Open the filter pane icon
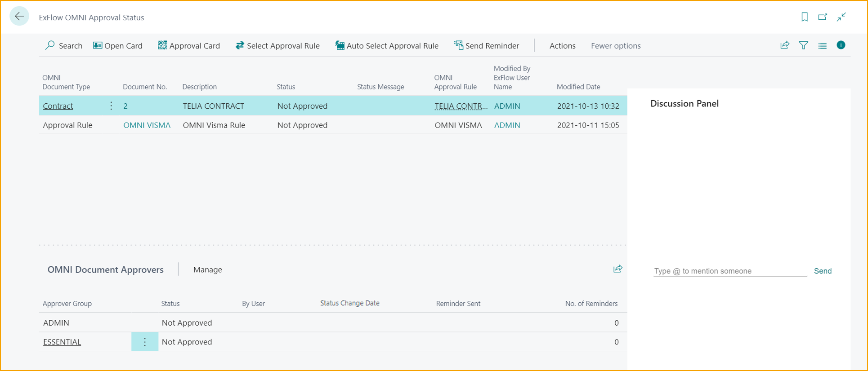This screenshot has width=868, height=371. click(804, 45)
